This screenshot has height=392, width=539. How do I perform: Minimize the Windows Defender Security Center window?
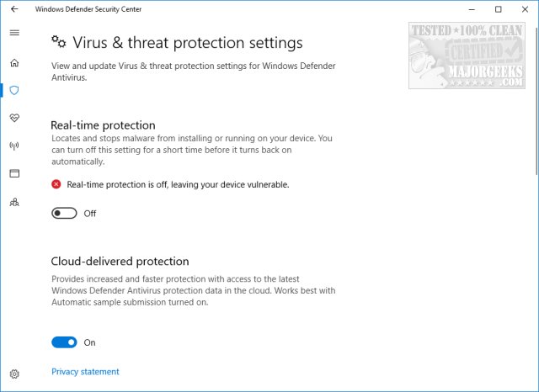pos(472,9)
